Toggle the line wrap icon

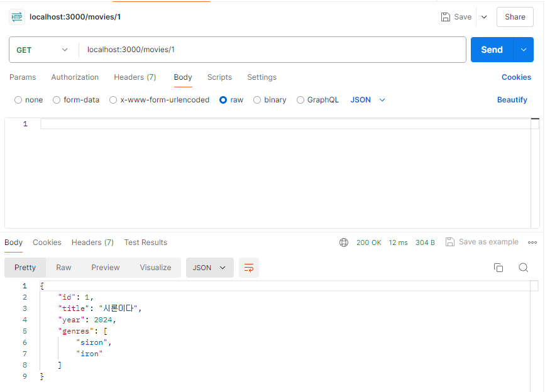click(x=249, y=268)
